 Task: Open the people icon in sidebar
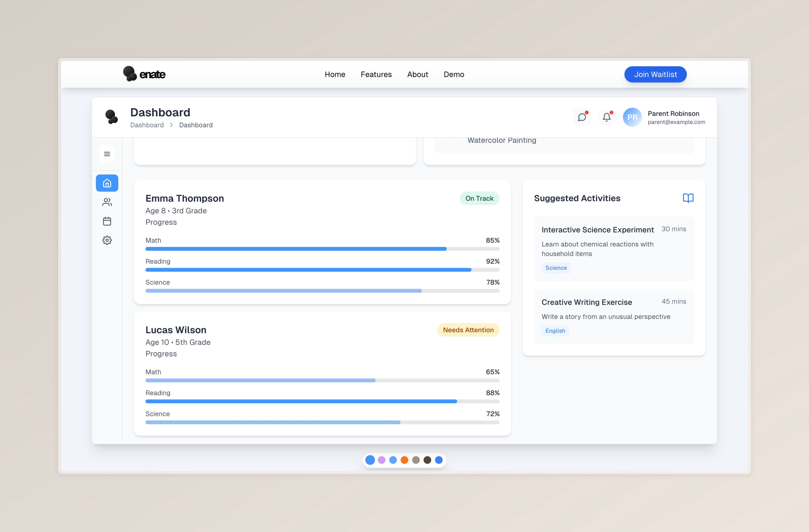[x=107, y=202]
